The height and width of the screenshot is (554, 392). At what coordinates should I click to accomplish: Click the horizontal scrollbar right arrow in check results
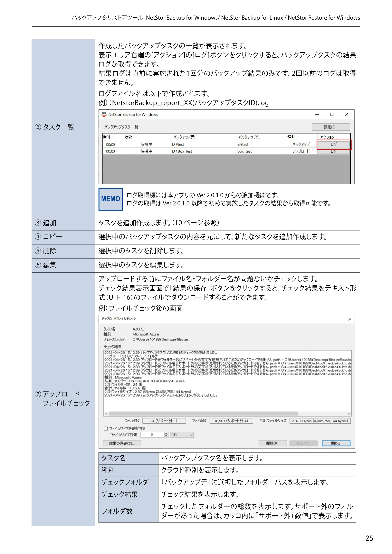point(348,414)
